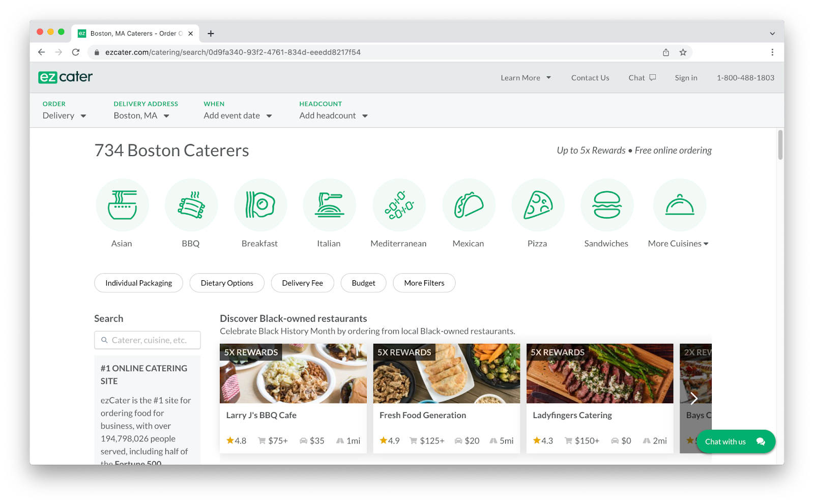
Task: Open the Ladyfingers Catering photo
Action: [x=600, y=373]
